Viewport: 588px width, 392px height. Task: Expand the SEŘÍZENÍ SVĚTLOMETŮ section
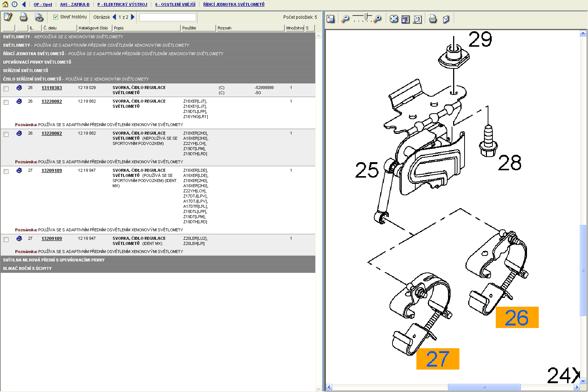[x=26, y=71]
